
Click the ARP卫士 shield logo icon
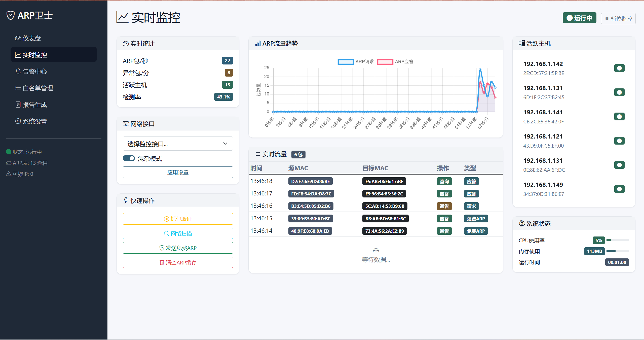coord(11,15)
